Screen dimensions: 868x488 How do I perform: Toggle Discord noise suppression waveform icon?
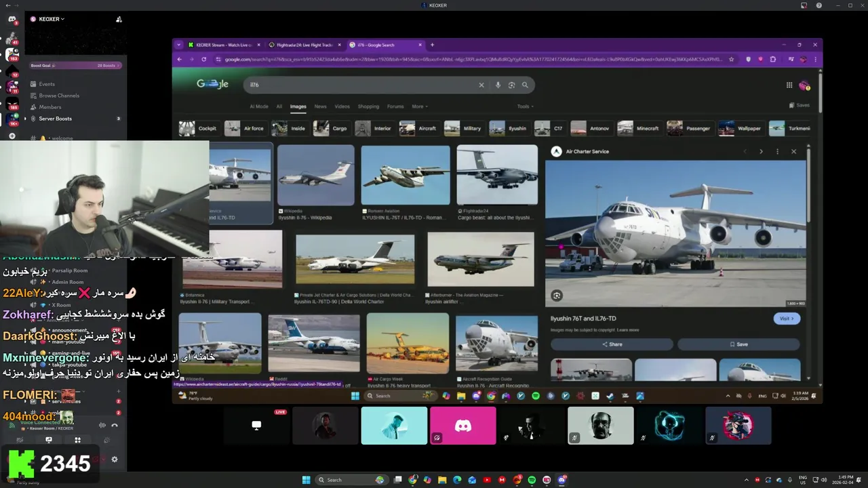coord(102,425)
